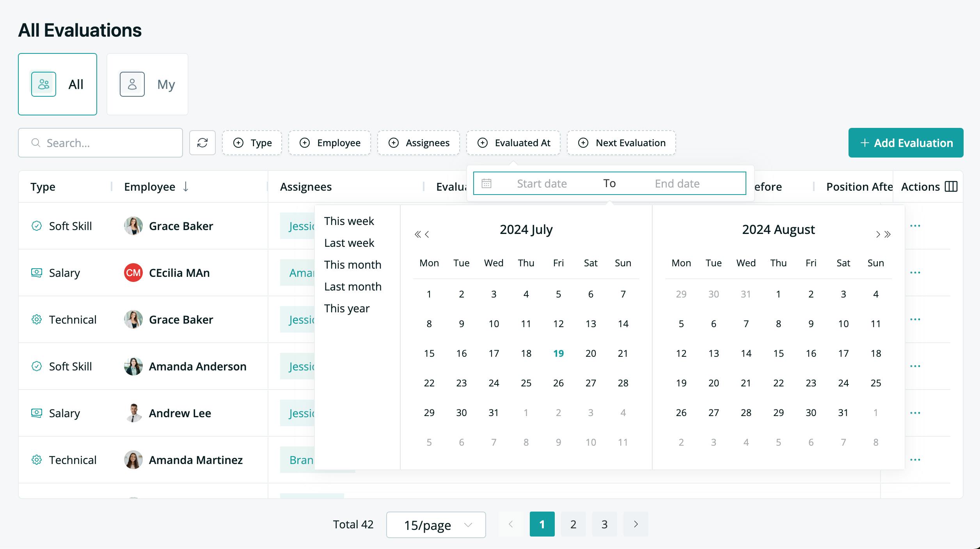Expand the Next Evaluation filter
Screen dimensions: 980x549
[x=621, y=143]
